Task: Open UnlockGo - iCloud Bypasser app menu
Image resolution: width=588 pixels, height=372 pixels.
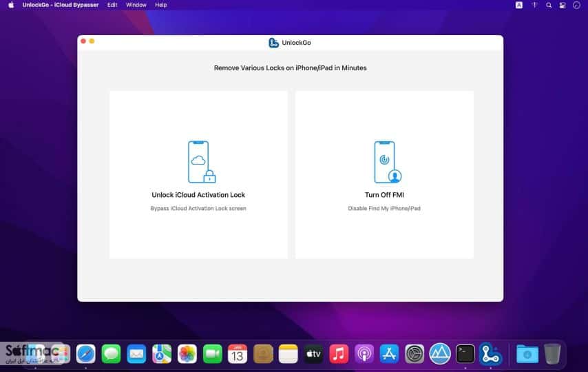Action: point(61,5)
